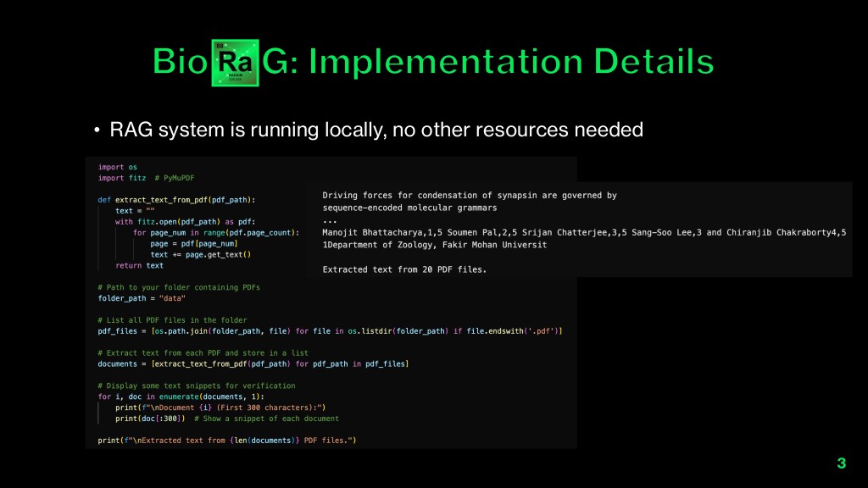Screen dimensions: 868x488
Task: Click 'Driving forces for condensation' output line
Action: [x=470, y=196]
